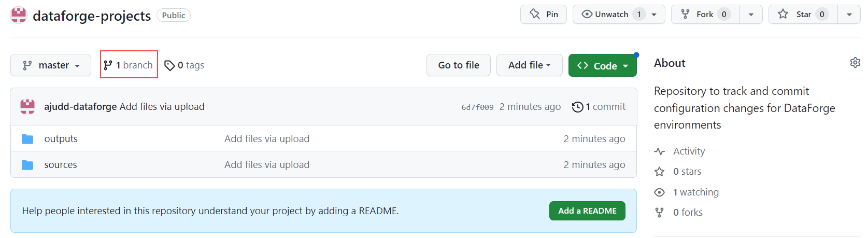
Task: Click the Fork count badge showing 0
Action: point(724,15)
